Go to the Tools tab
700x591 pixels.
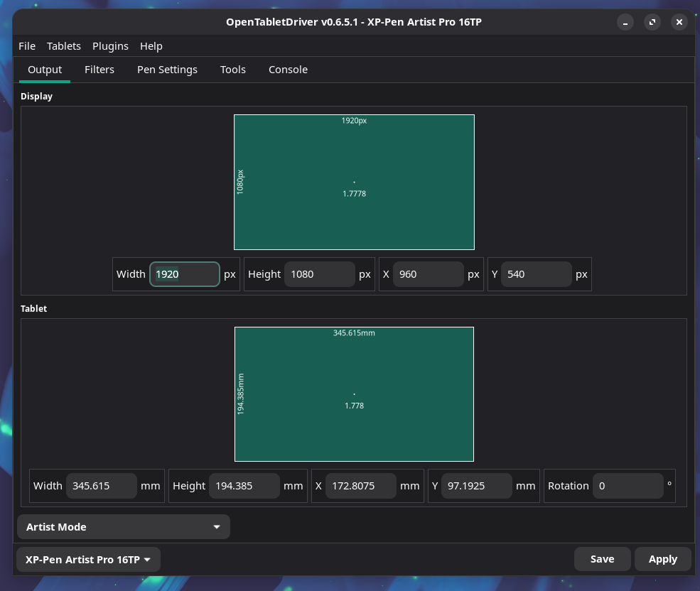[233, 70]
